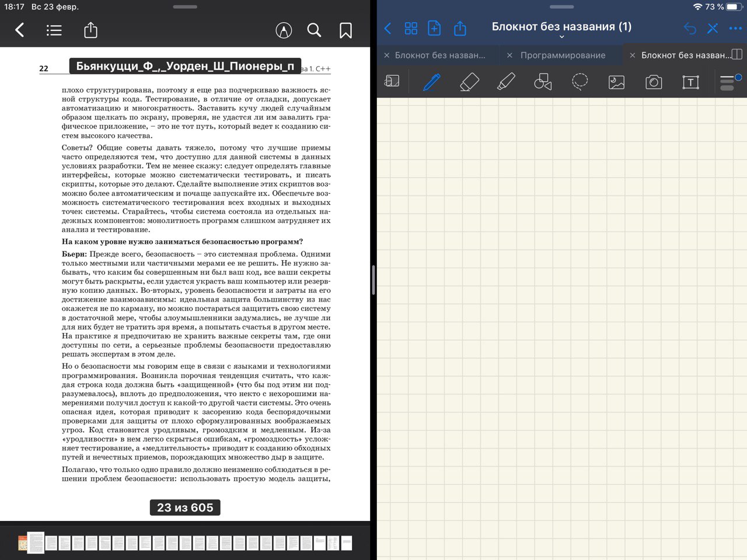The image size is (747, 560).
Task: Open the three-dots more menu
Action: 735,28
